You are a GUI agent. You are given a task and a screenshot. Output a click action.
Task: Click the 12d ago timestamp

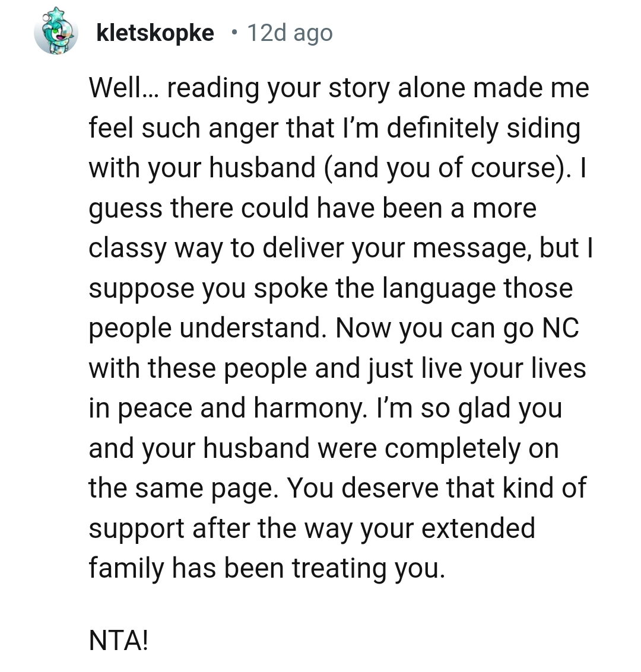tap(290, 33)
